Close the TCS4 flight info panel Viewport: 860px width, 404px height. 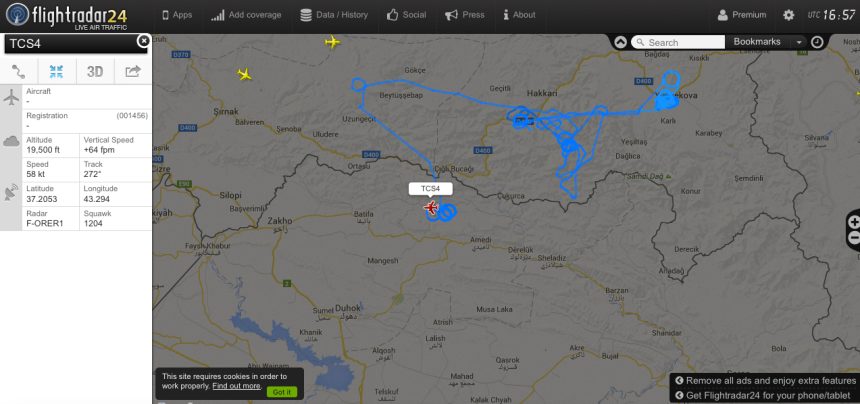(143, 41)
